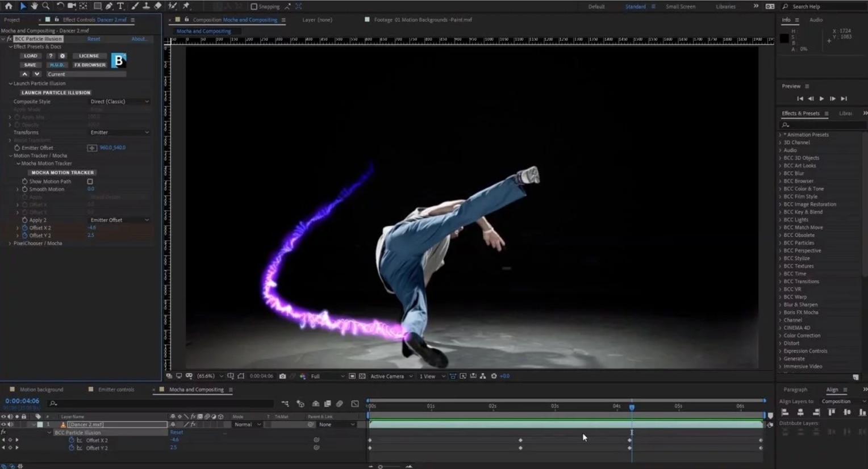The image size is (868, 469).
Task: Toggle the Snapping checkbox
Action: tap(254, 7)
